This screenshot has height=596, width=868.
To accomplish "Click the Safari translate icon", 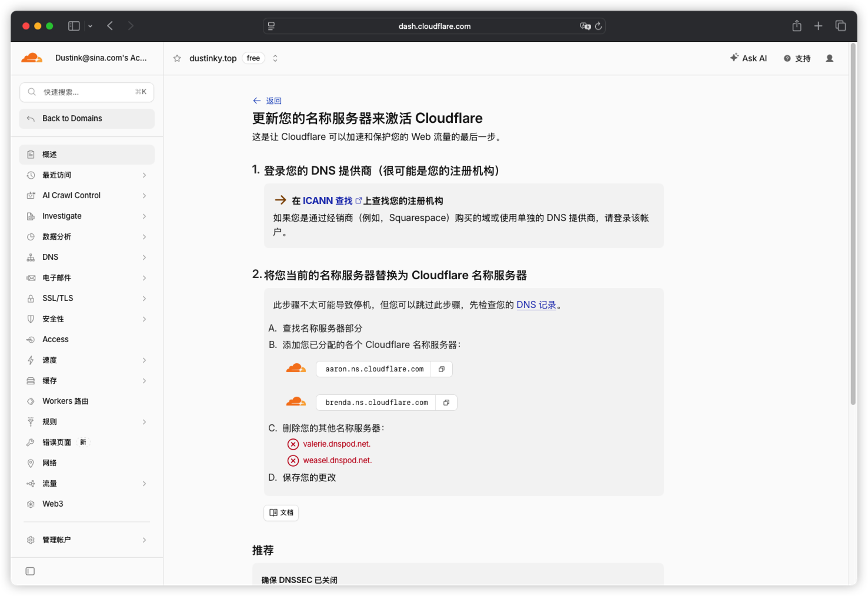I will [x=585, y=26].
